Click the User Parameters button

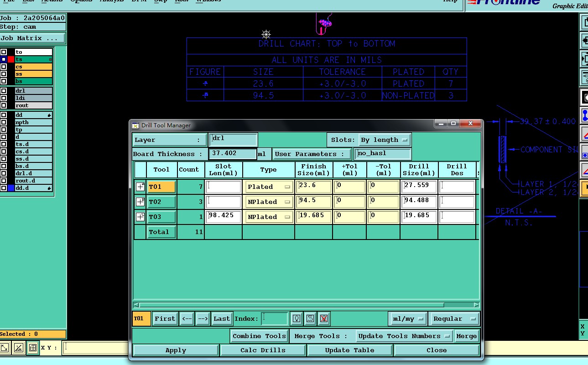[x=312, y=154]
